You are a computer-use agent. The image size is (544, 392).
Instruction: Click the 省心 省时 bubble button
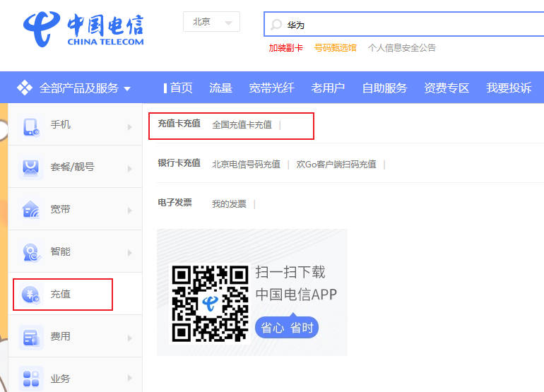287,327
